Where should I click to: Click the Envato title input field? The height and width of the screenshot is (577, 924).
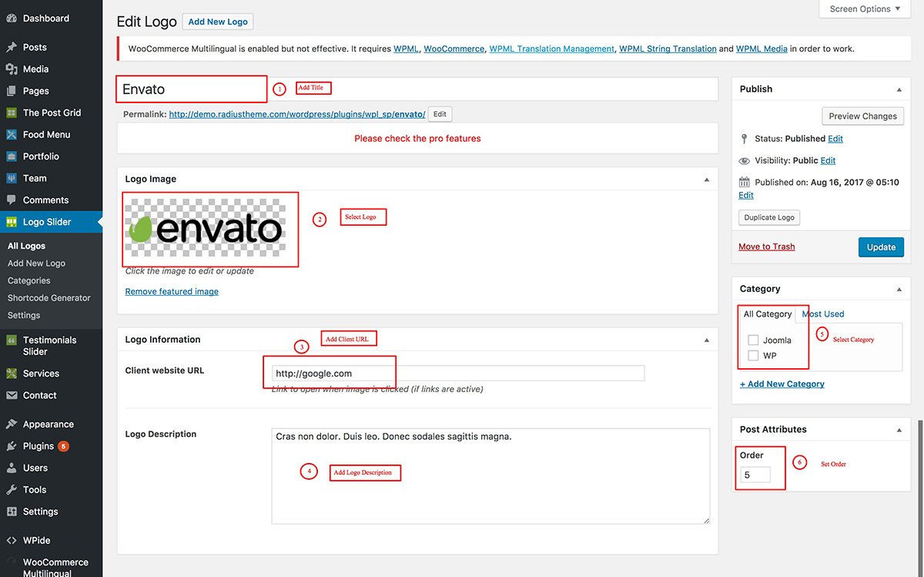(417, 89)
